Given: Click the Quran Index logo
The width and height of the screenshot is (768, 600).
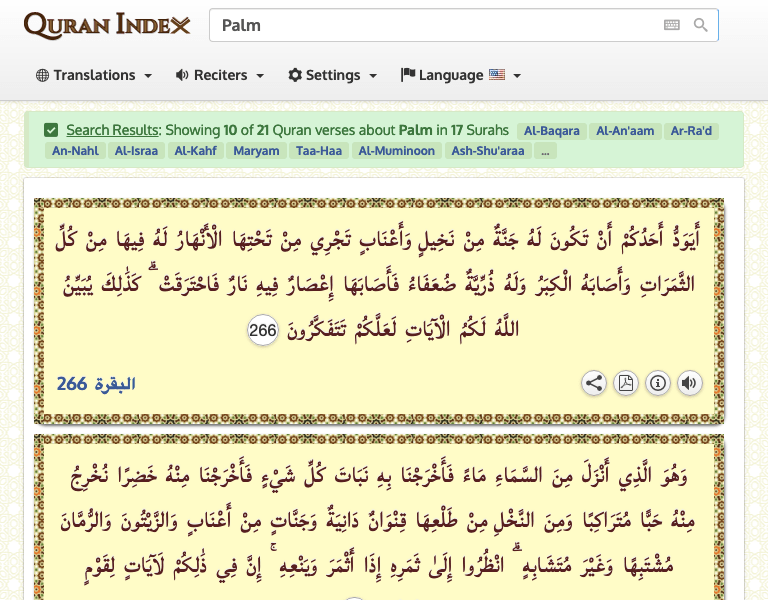Looking at the screenshot, I should pyautogui.click(x=107, y=25).
